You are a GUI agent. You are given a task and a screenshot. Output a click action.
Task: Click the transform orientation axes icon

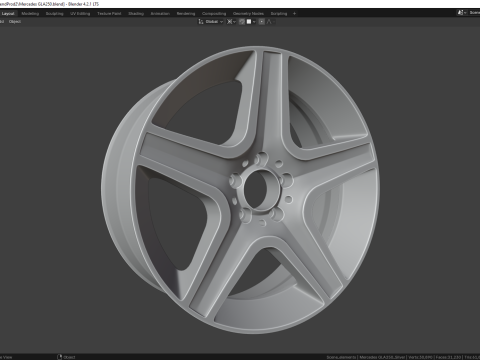pyautogui.click(x=201, y=22)
